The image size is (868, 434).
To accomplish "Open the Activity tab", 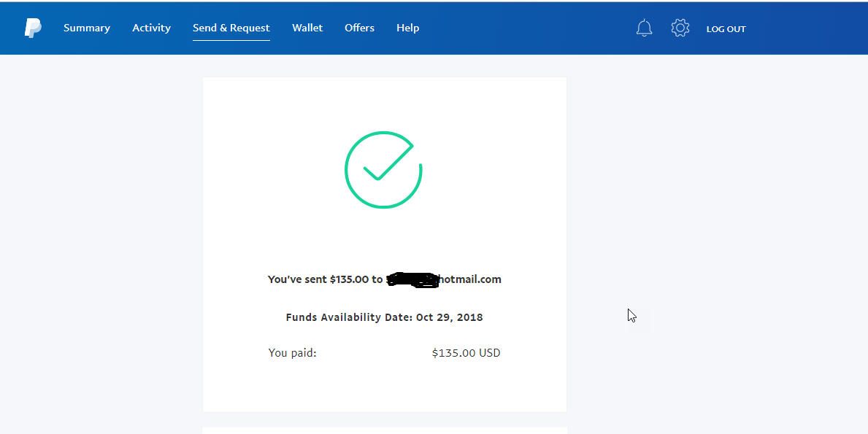I will point(151,28).
